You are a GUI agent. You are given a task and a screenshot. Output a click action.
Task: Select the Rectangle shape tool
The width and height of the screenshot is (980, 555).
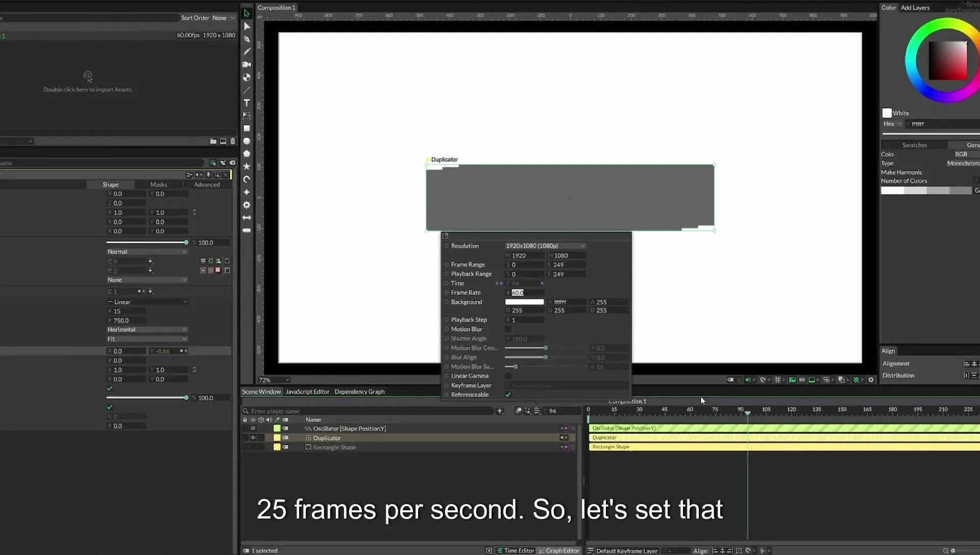tap(247, 129)
